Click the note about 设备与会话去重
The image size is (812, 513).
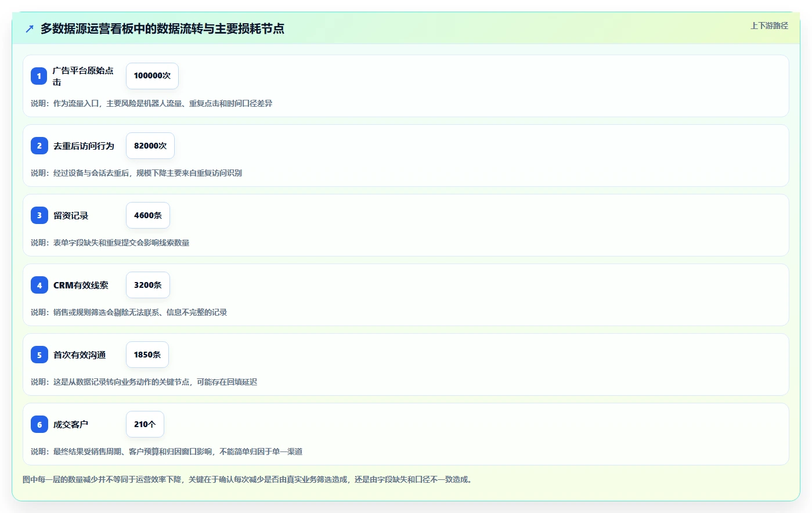(x=136, y=173)
